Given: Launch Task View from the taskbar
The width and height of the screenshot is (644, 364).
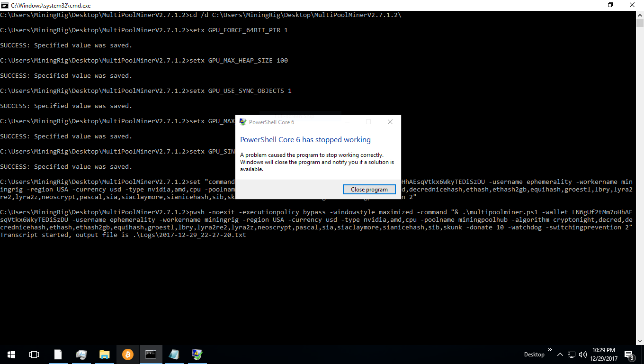Looking at the screenshot, I should pyautogui.click(x=33, y=354).
